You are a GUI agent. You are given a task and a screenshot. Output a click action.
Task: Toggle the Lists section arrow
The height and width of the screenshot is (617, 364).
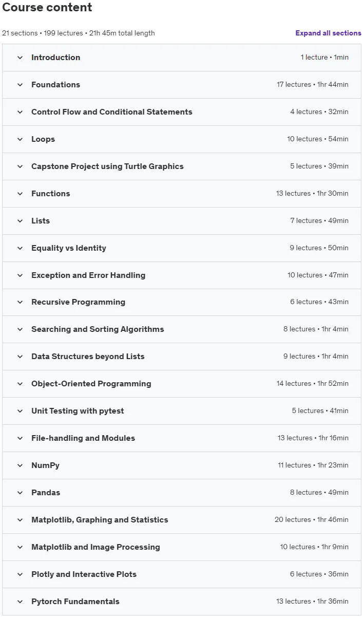tap(20, 221)
